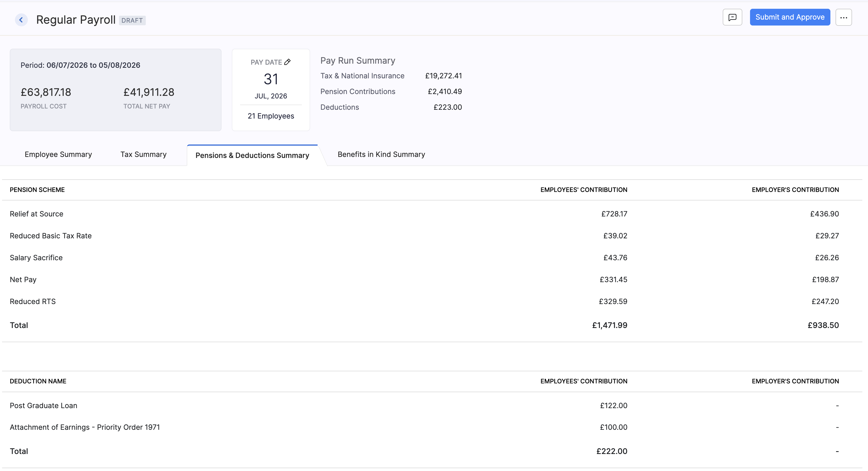Click Pension Contributions amount £2,410.49
This screenshot has height=471, width=868.
click(x=445, y=92)
